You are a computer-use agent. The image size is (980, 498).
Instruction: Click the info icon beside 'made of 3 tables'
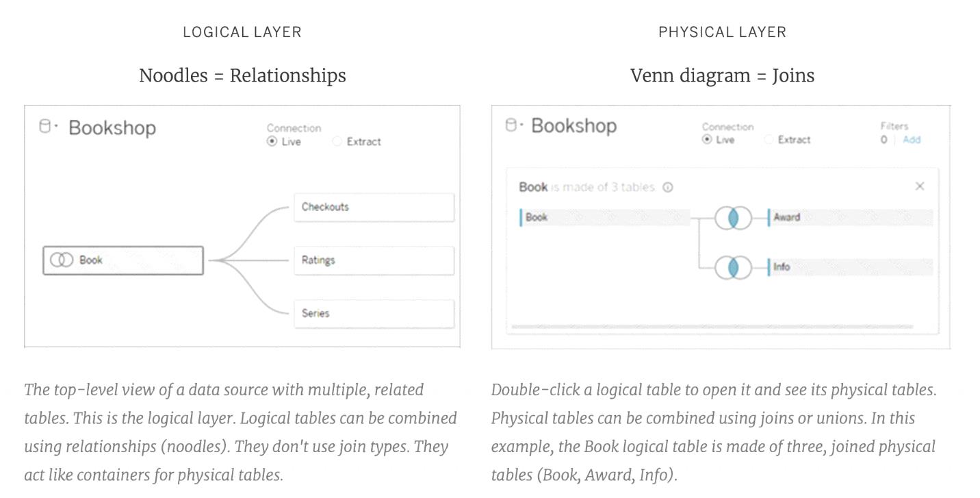point(668,187)
